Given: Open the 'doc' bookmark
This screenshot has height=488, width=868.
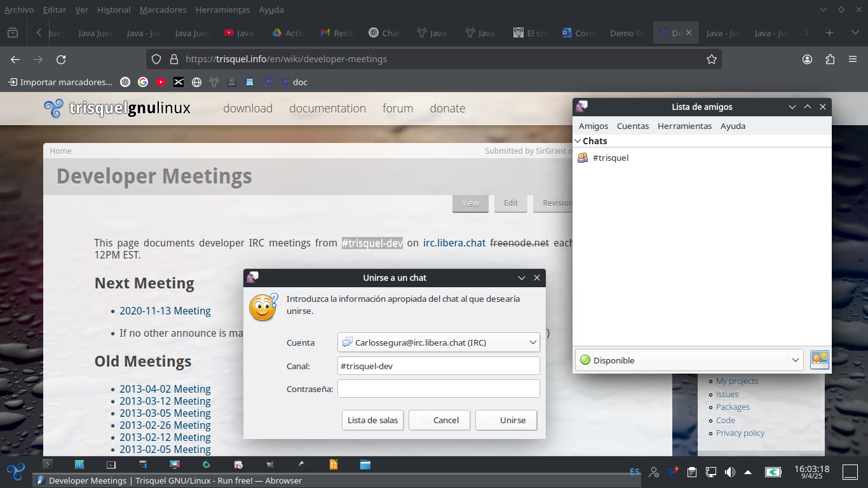Looking at the screenshot, I should coord(294,82).
